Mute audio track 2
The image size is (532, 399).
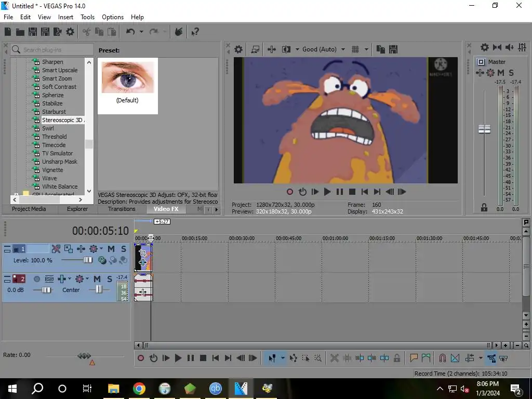[97, 279]
